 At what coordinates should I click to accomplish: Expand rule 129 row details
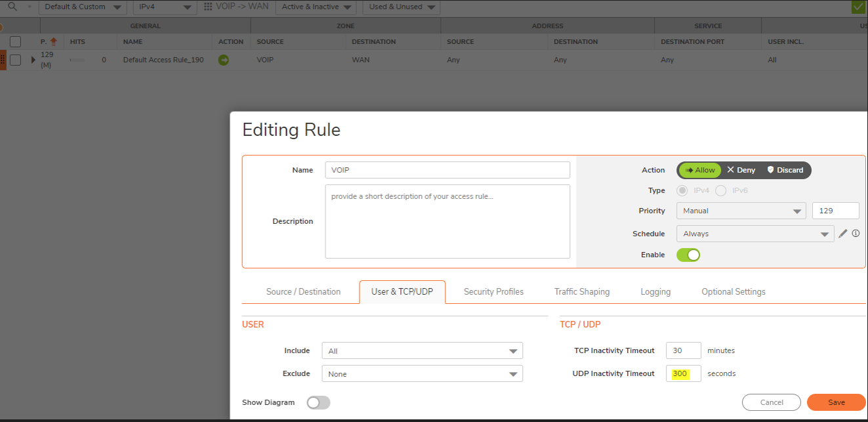click(x=33, y=60)
